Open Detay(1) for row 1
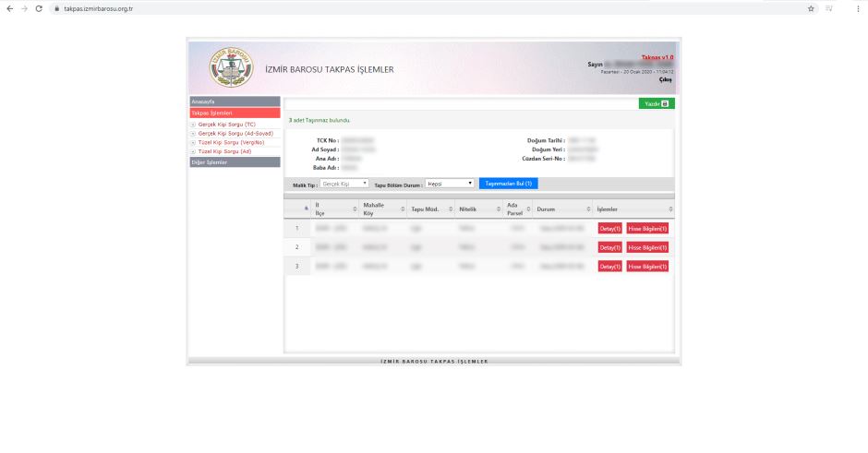Viewport: 868px width, 453px height. coord(610,229)
